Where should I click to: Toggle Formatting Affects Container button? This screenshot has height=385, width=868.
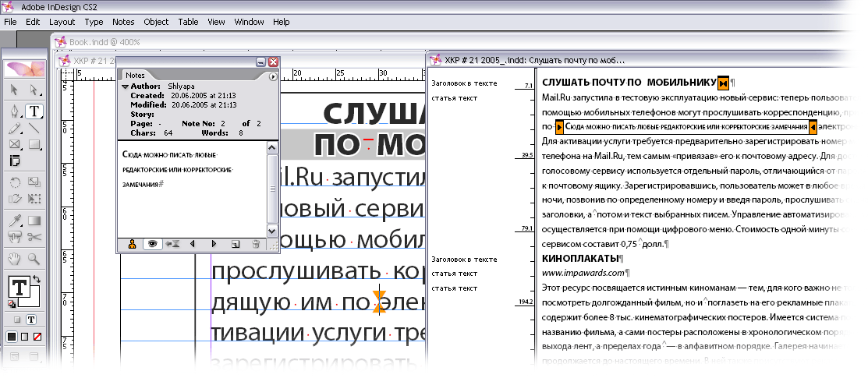tap(16, 320)
